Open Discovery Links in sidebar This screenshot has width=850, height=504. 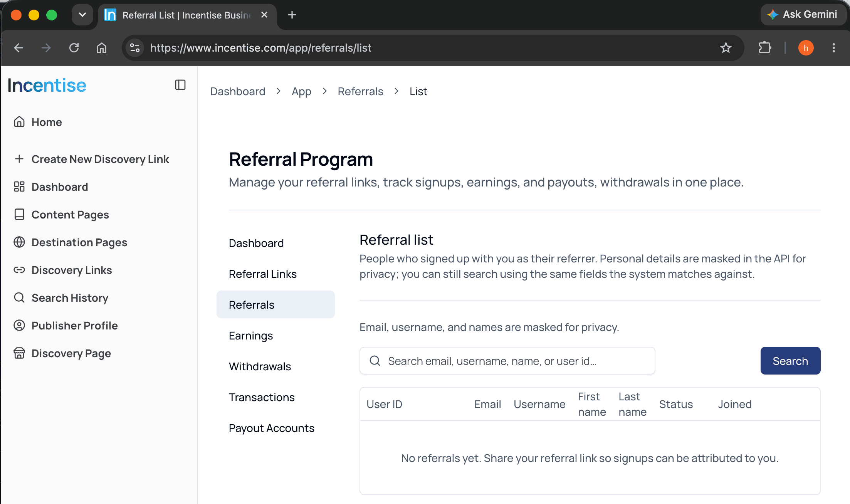(x=72, y=270)
